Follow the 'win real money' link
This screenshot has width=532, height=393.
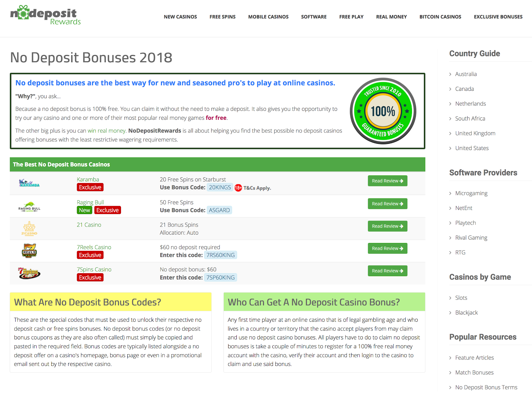click(x=106, y=131)
